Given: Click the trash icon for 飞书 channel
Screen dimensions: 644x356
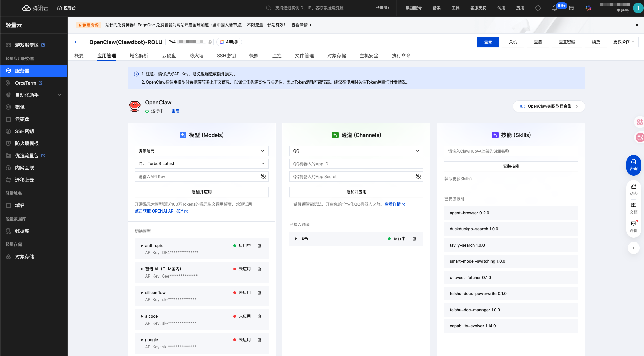Looking at the screenshot, I should tap(414, 239).
